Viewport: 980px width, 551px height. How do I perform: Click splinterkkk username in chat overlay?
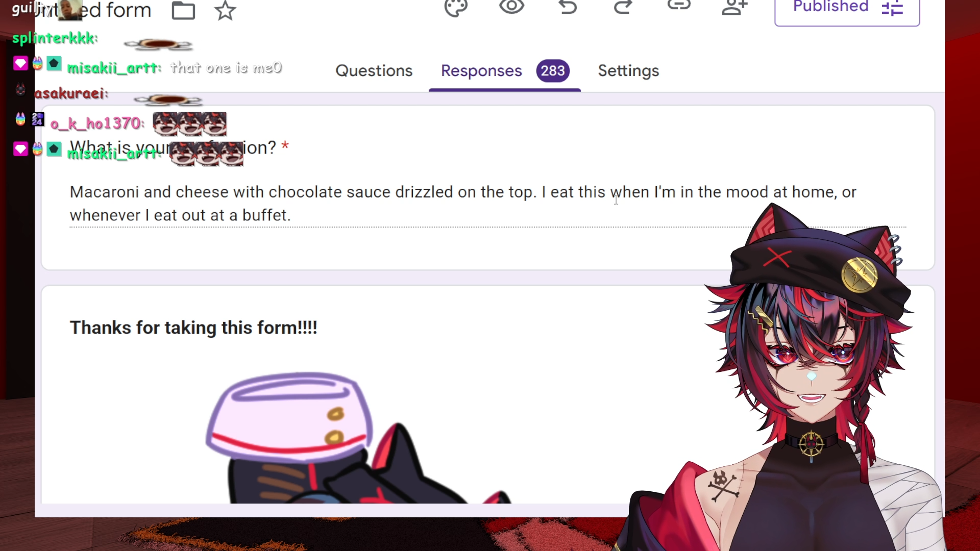[x=55, y=38]
